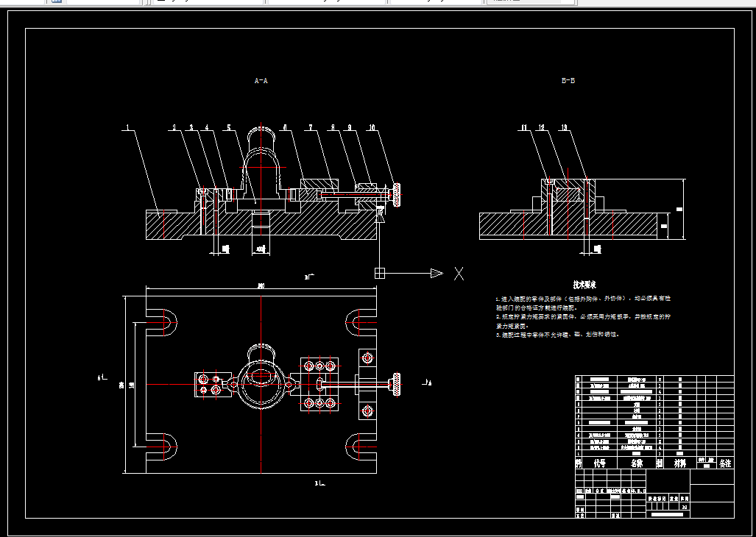Select the 材料 column header in parts list
This screenshot has height=537, width=756.
point(680,463)
